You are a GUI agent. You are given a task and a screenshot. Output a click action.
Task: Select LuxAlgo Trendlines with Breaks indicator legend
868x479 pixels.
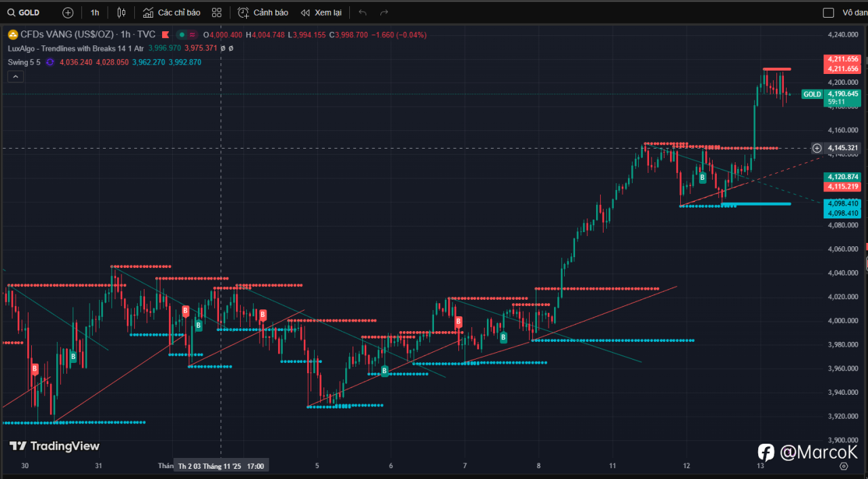[x=76, y=48]
